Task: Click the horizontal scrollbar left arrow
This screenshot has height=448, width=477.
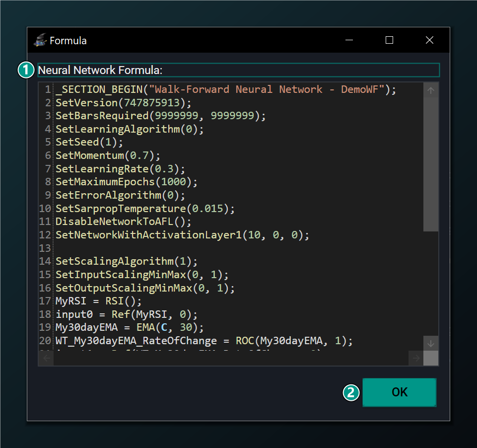Action: coord(46,358)
